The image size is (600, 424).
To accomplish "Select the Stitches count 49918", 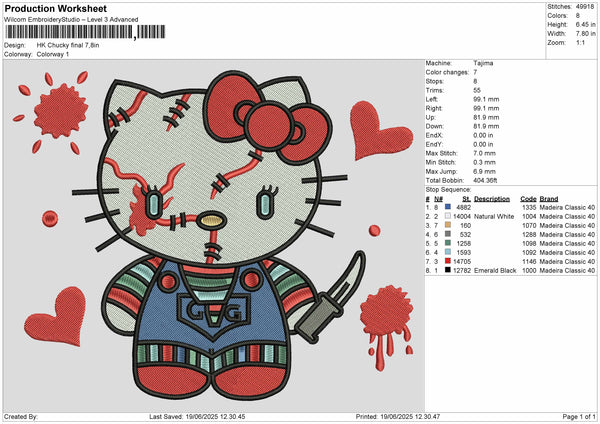I will coord(585,7).
